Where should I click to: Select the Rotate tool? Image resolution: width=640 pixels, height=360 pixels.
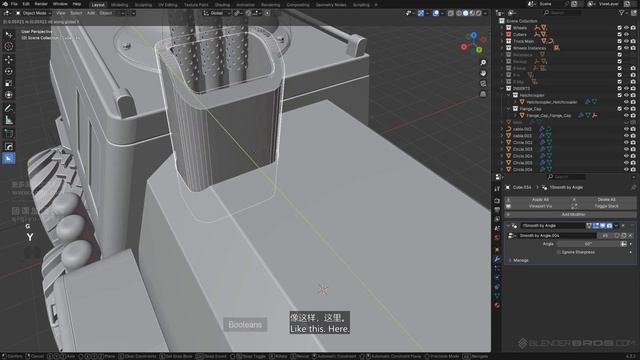[x=9, y=71]
